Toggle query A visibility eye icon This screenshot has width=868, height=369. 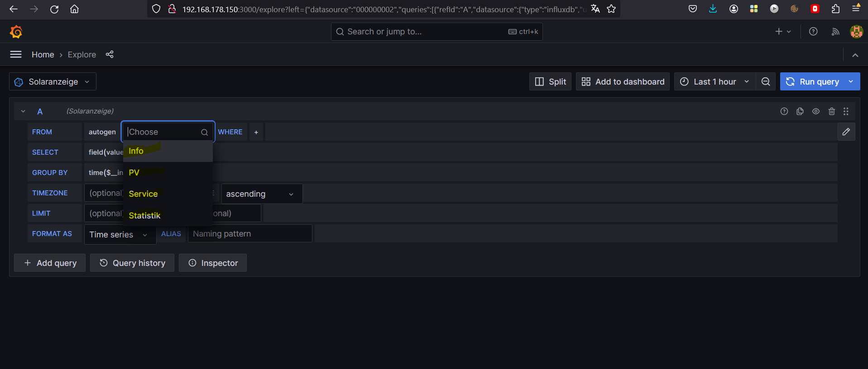click(x=816, y=111)
